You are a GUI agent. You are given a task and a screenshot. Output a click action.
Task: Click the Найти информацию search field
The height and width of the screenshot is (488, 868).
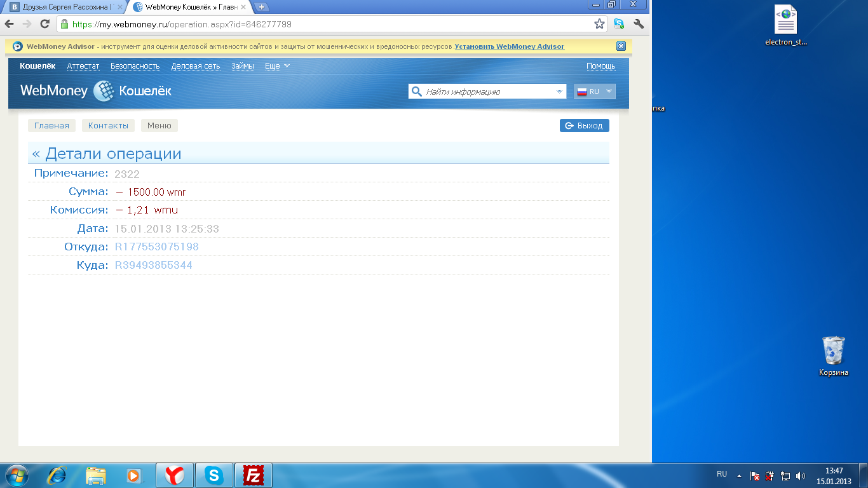pyautogui.click(x=487, y=91)
